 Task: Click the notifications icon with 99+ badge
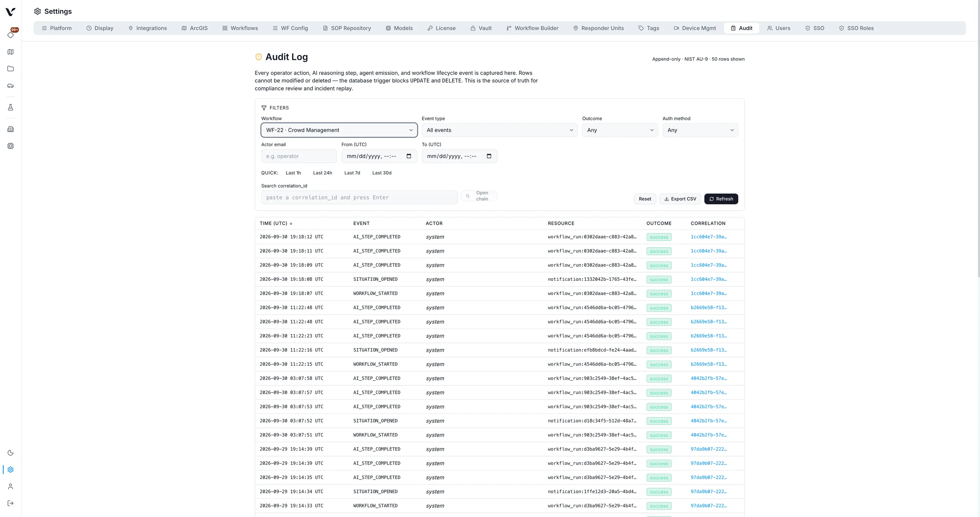point(11,34)
